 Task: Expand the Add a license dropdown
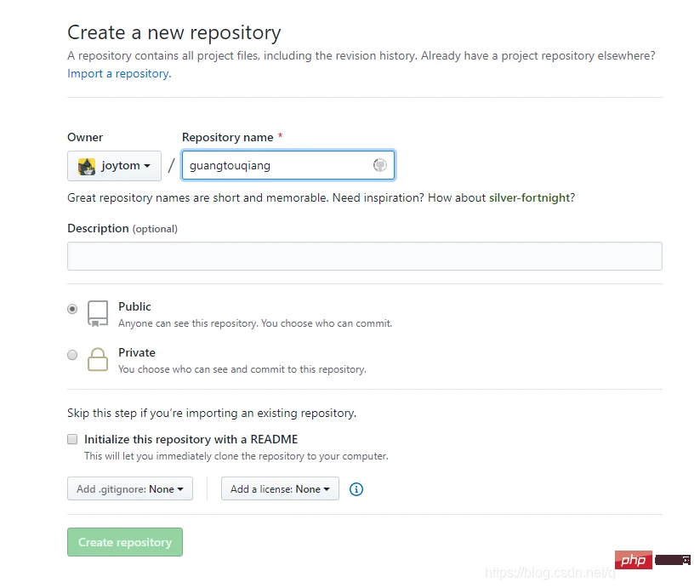click(280, 489)
